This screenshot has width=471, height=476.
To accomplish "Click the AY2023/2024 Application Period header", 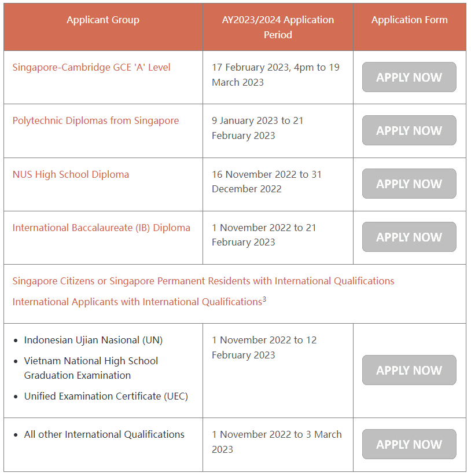I will 278,27.
